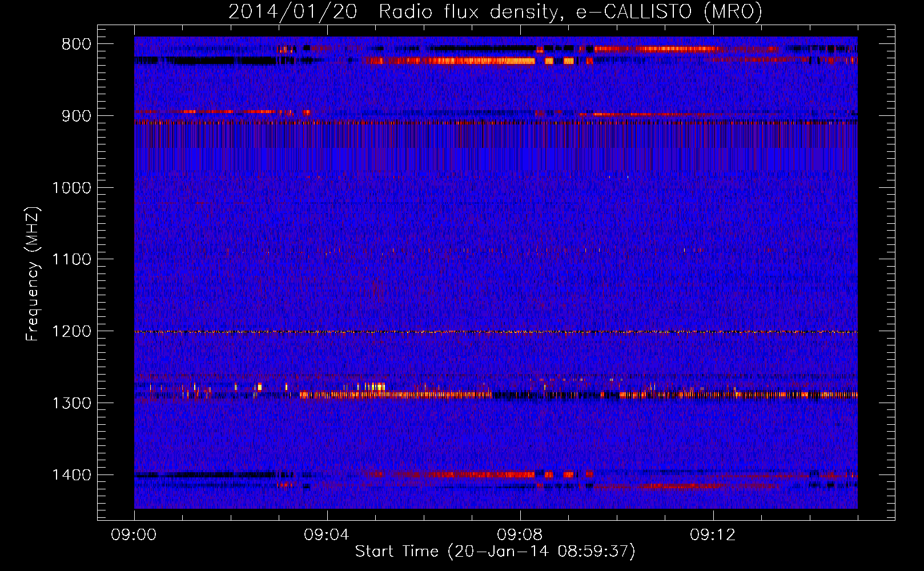
Task: Click the 'Frequency (MHZ)' axis title
Action: pyautogui.click(x=33, y=274)
